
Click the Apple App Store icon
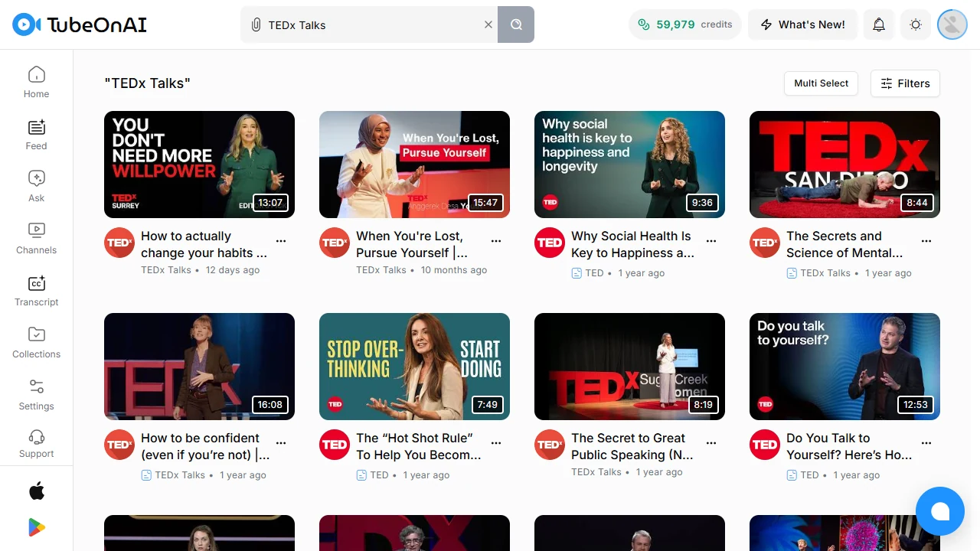pyautogui.click(x=36, y=491)
